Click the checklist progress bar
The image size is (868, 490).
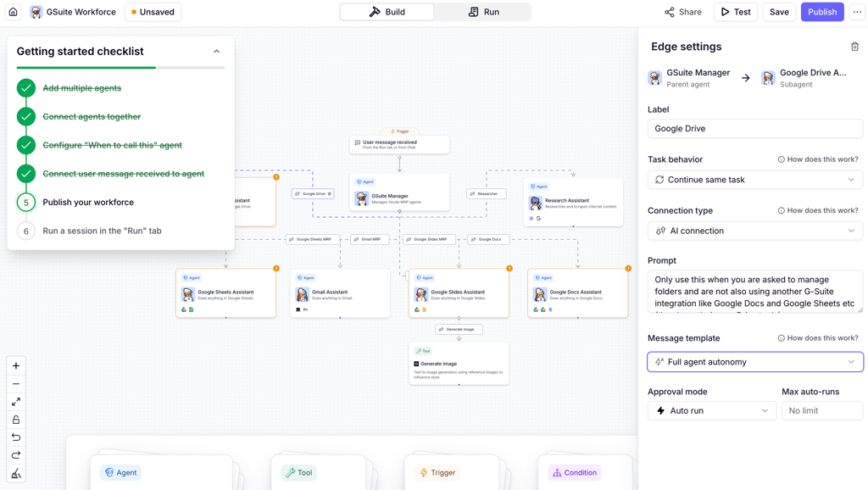[x=120, y=68]
